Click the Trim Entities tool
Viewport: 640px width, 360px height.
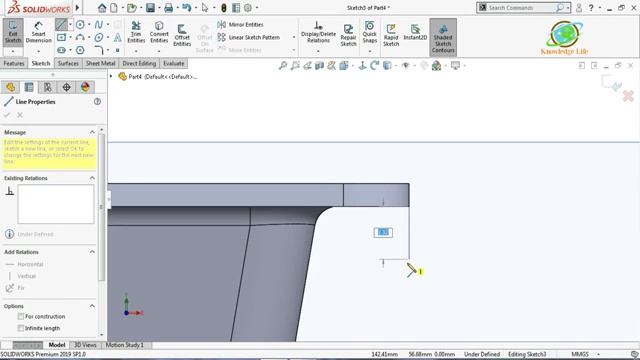136,32
